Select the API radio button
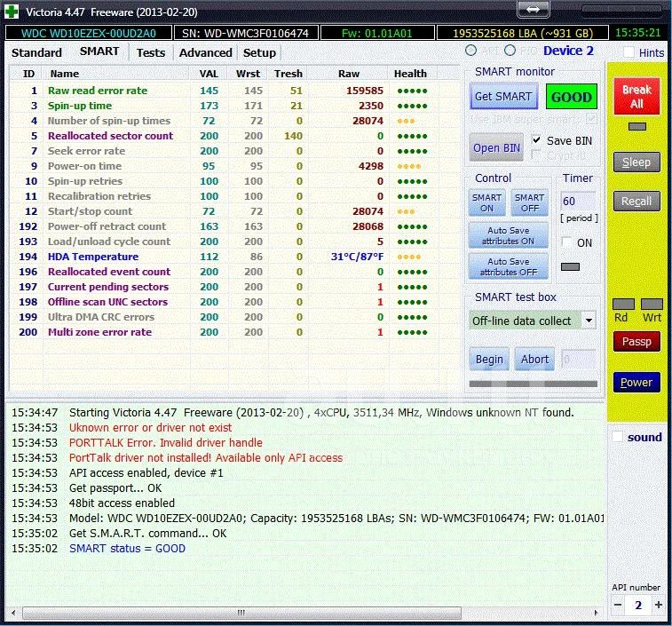 click(470, 51)
